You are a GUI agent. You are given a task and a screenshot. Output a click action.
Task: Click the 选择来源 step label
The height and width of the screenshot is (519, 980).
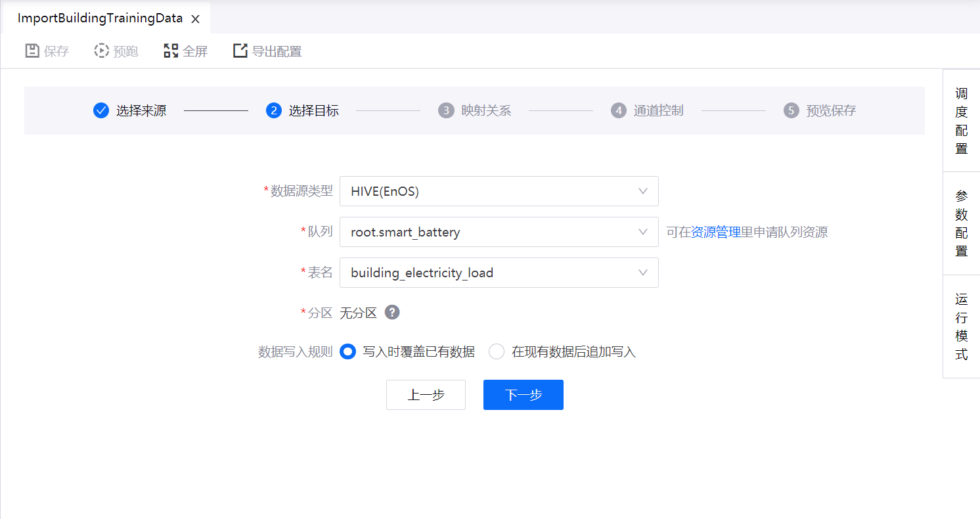click(141, 110)
